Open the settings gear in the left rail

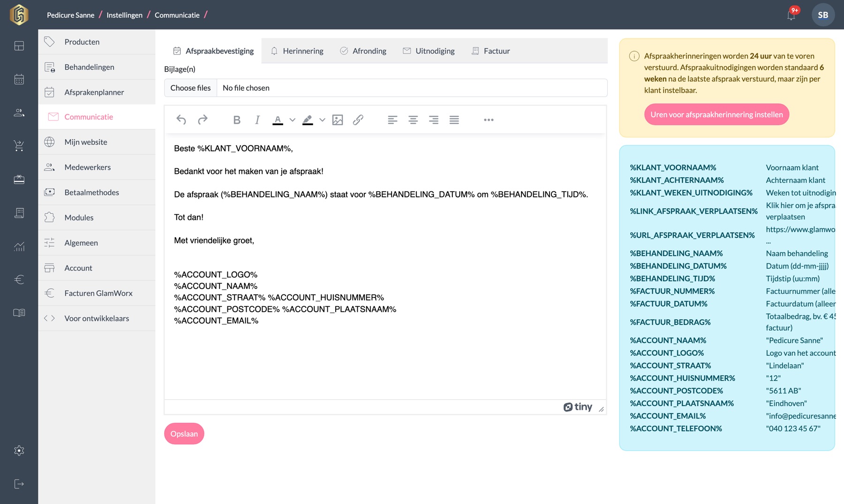(x=19, y=451)
